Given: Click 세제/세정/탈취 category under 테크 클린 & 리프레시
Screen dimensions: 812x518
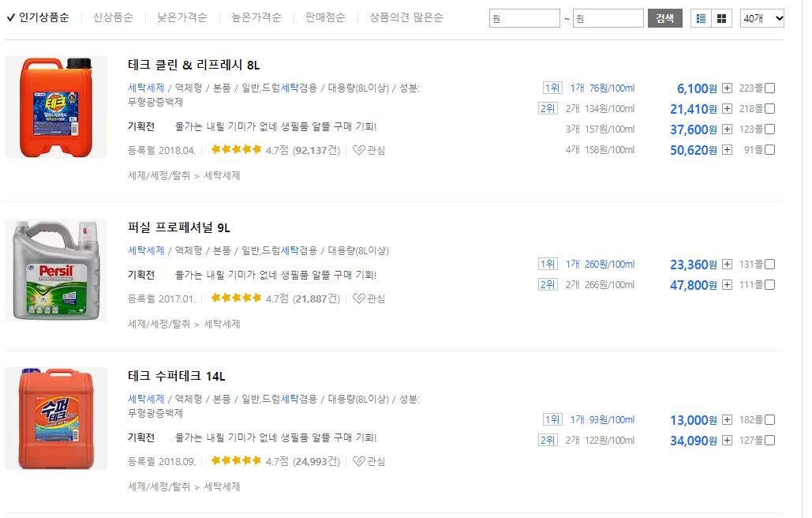Looking at the screenshot, I should pyautogui.click(x=159, y=175).
